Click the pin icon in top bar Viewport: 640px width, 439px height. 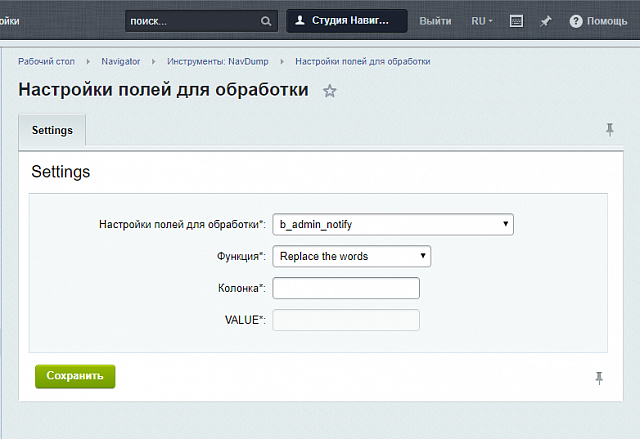(x=546, y=21)
